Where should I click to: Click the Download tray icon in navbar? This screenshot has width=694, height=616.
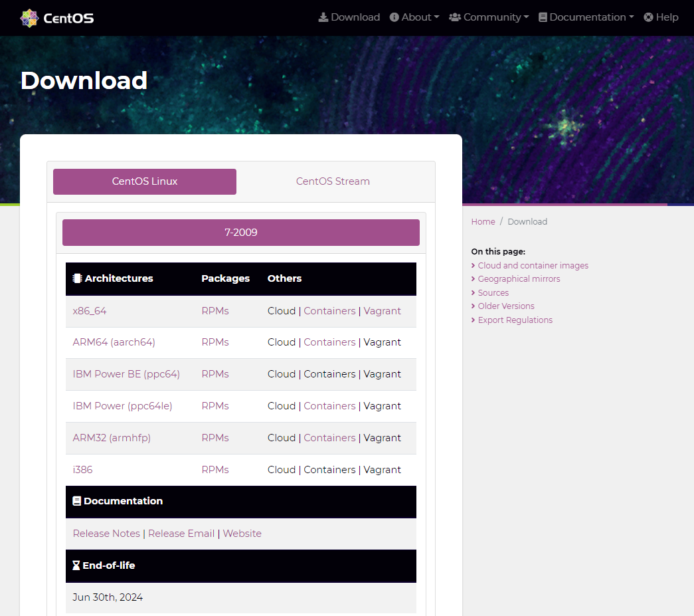click(323, 17)
